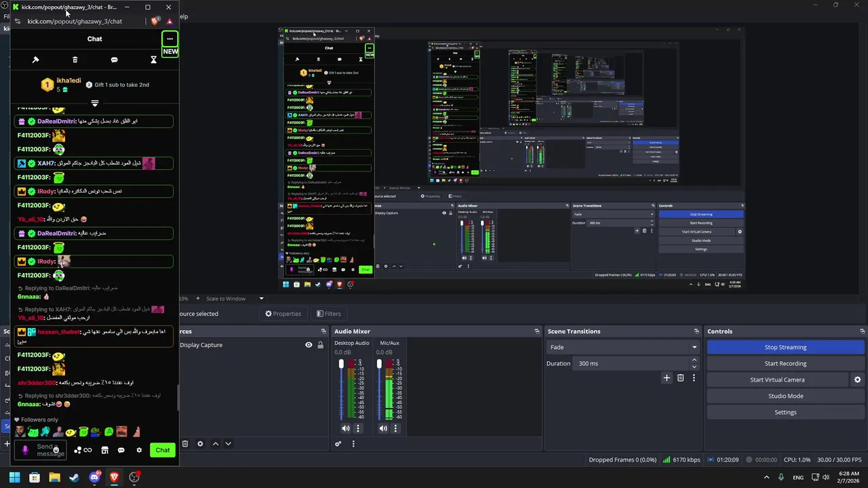This screenshot has height=488, width=868.
Task: Click the purple microphone icon in message box
Action: pyautogui.click(x=25, y=450)
